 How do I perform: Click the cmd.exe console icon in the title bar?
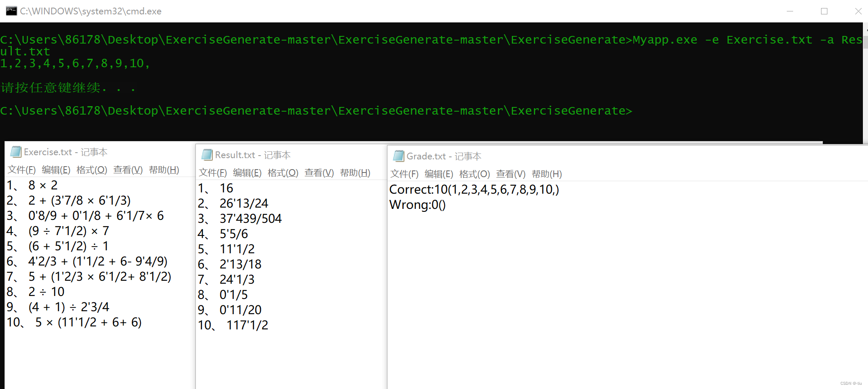click(11, 11)
